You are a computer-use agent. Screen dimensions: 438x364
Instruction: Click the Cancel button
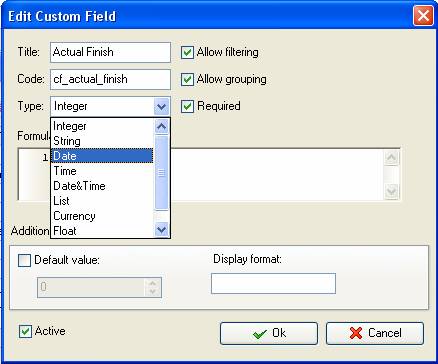375,333
